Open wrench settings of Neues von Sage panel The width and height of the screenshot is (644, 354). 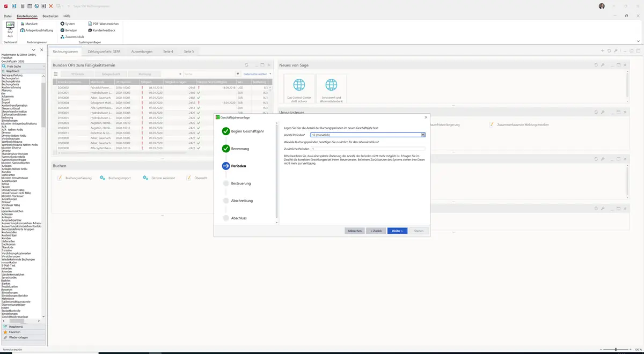click(603, 65)
